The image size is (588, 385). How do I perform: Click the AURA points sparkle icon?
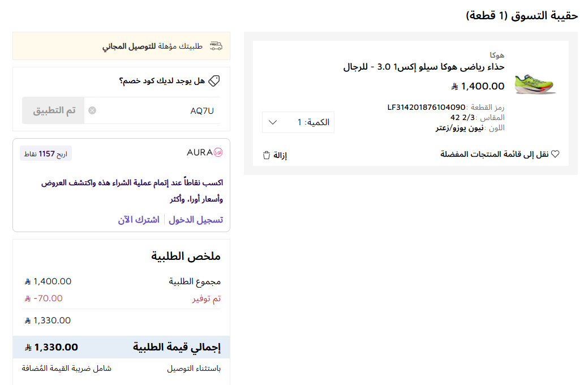coord(219,153)
